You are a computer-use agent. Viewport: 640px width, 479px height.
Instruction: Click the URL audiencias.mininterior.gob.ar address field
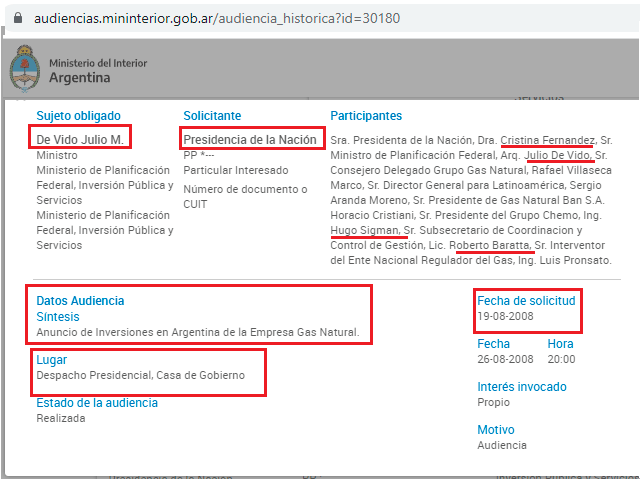217,18
